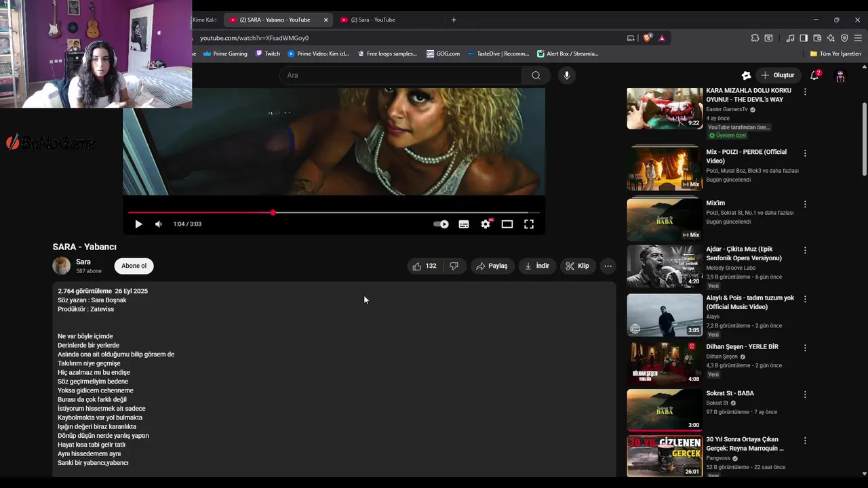
Task: Open the Brave Wallet icon
Action: coord(817,38)
